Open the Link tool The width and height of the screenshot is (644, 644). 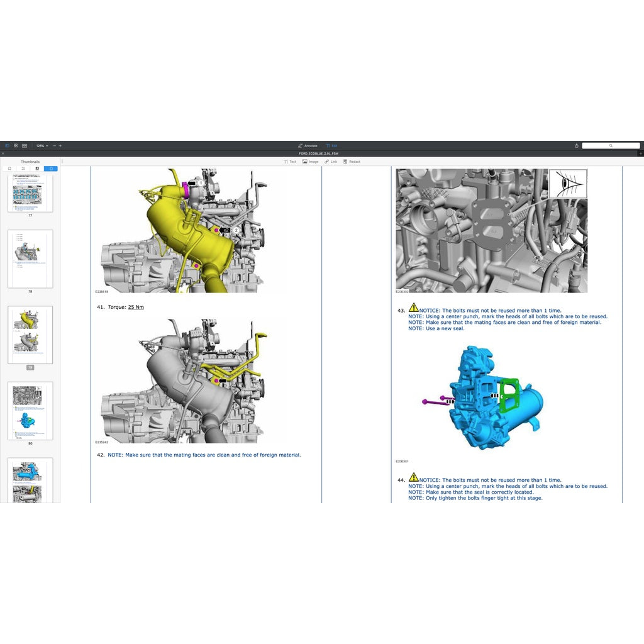[331, 162]
